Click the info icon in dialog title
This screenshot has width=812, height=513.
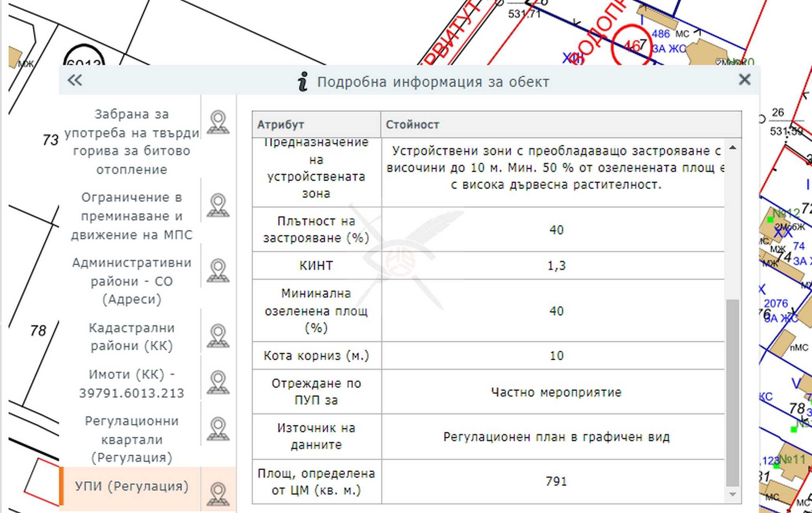coord(302,82)
